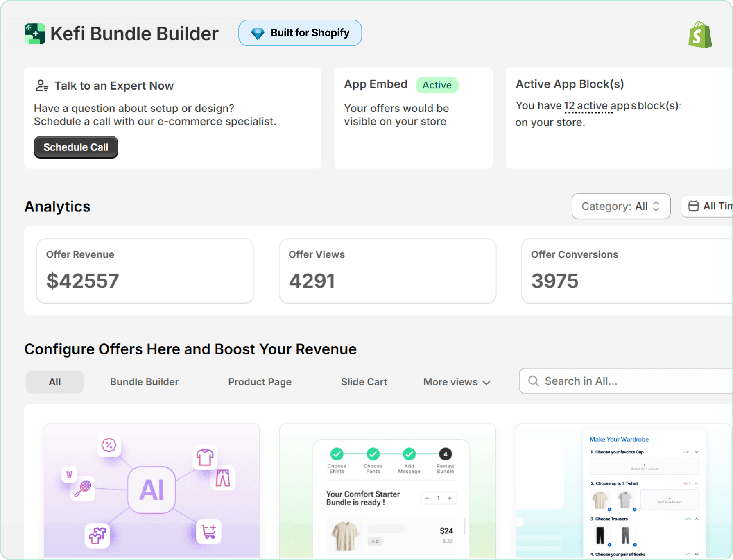Click the pants icon in AI card
The image size is (733, 560).
pyautogui.click(x=223, y=478)
